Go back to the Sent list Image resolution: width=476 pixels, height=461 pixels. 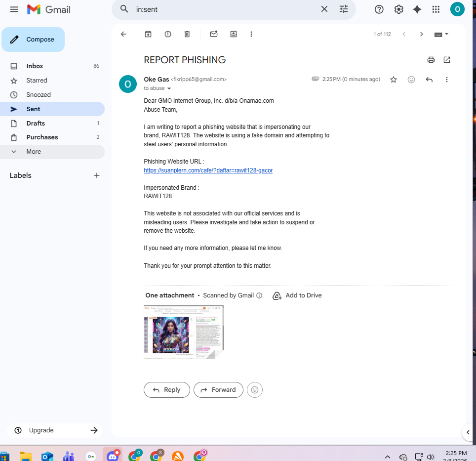[x=123, y=34]
